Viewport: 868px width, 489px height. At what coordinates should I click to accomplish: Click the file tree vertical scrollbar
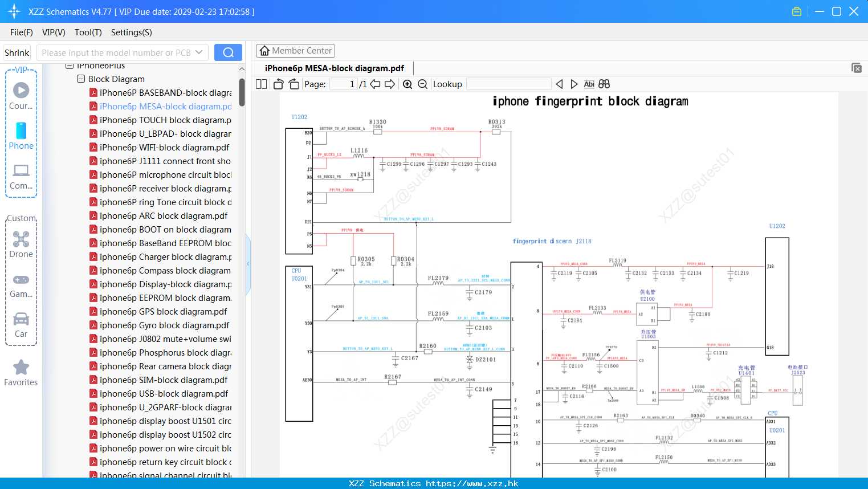[242, 92]
